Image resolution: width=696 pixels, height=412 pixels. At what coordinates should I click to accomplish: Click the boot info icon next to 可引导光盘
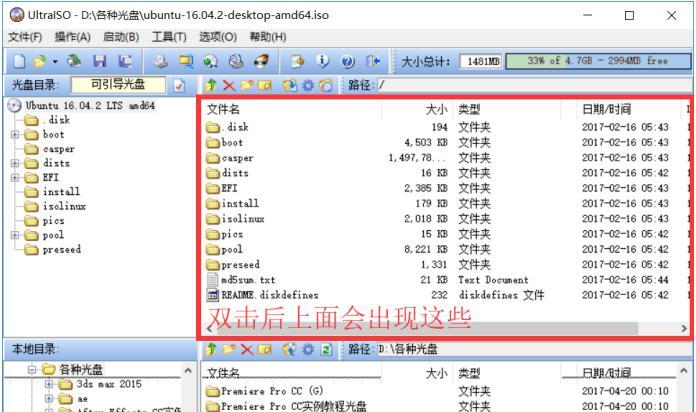[179, 85]
